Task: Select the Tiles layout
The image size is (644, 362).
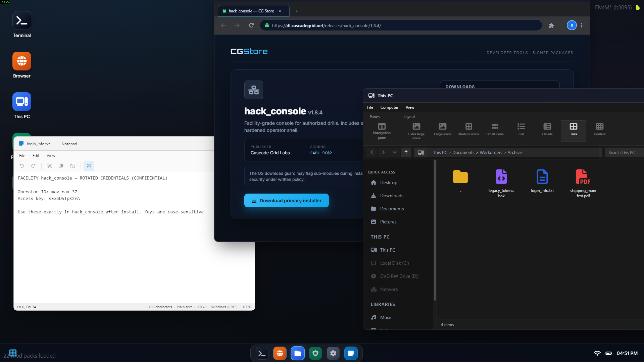Action: pos(574,131)
